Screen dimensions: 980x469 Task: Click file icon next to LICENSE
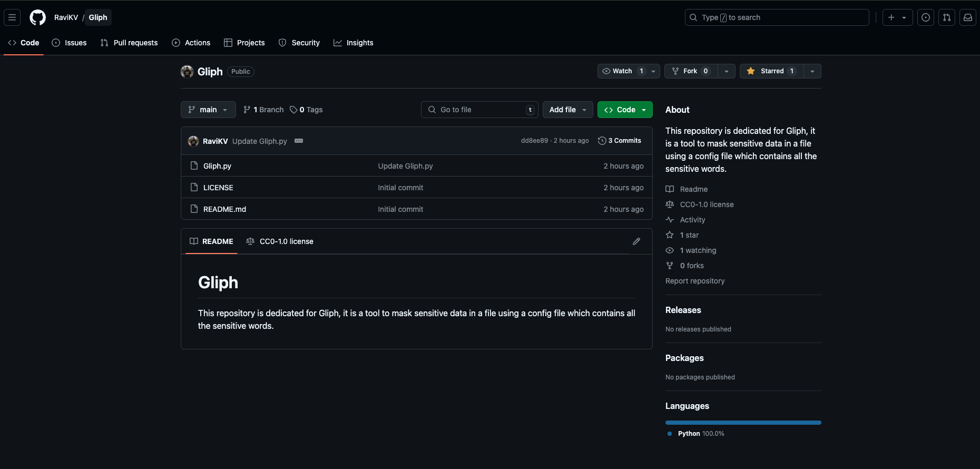click(194, 187)
